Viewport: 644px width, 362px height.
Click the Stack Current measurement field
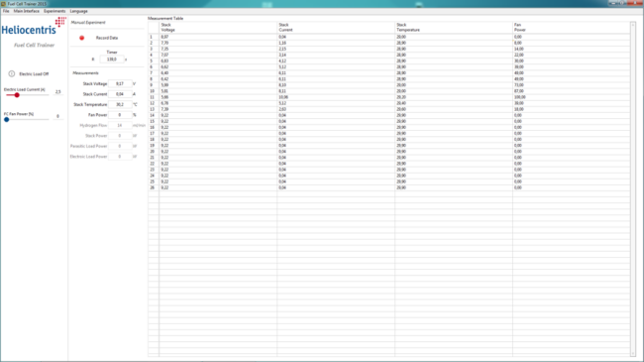coord(120,94)
